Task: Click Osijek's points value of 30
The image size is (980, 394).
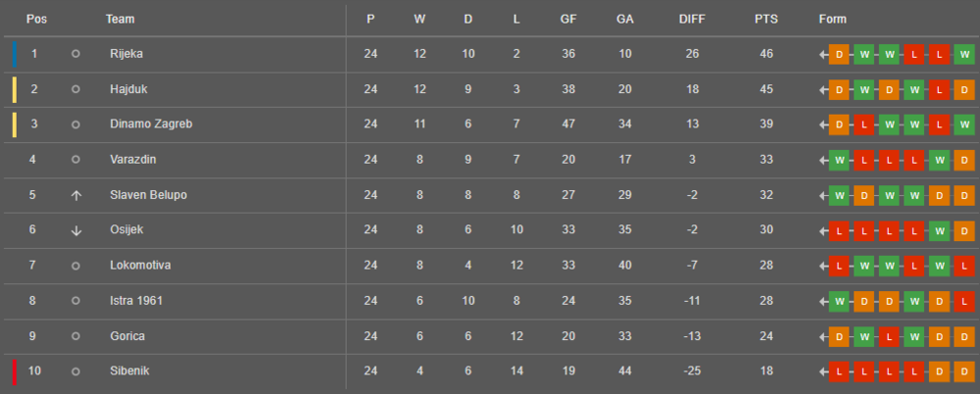Action: pos(766,230)
